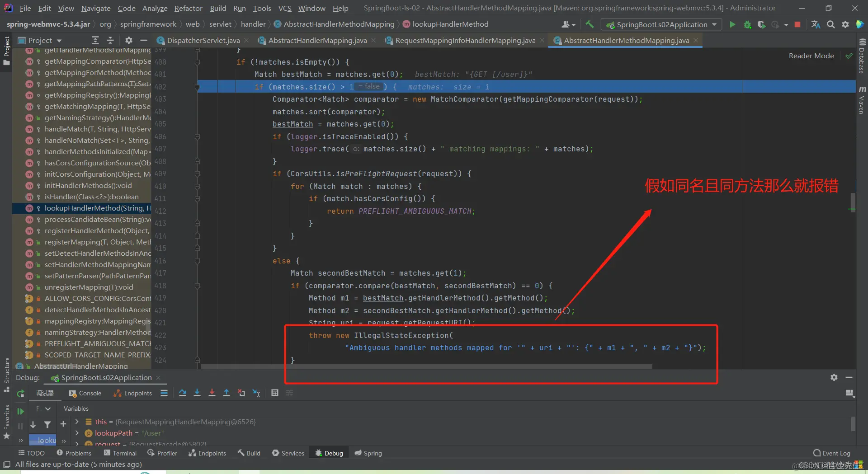The height and width of the screenshot is (474, 868).
Task: Rerun SpringBootLs02Application in the Debug panel
Action: (x=20, y=394)
